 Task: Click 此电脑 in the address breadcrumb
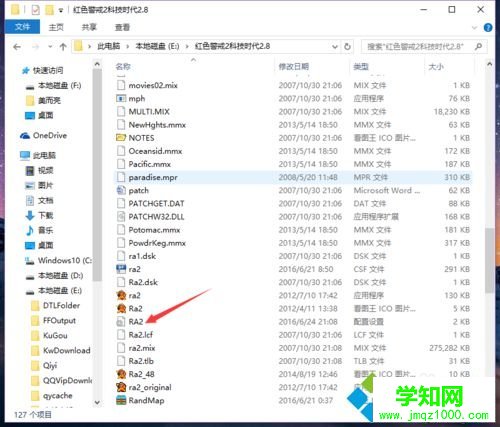[x=108, y=46]
